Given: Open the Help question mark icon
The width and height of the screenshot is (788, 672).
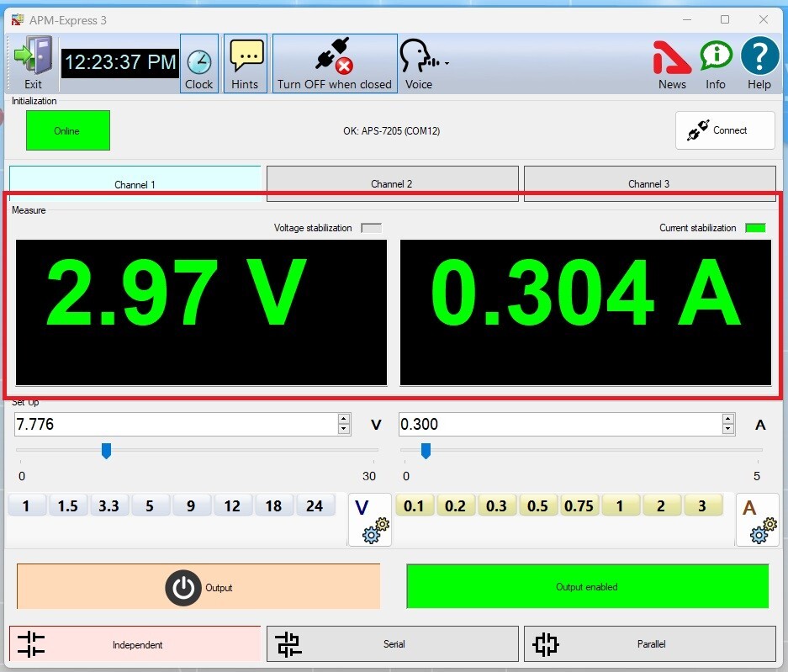Looking at the screenshot, I should click(x=759, y=62).
